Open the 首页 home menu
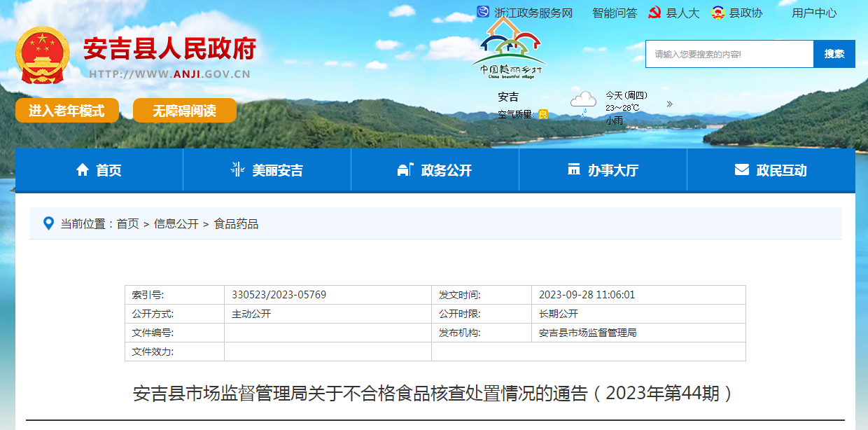868x430 pixels. (x=99, y=170)
